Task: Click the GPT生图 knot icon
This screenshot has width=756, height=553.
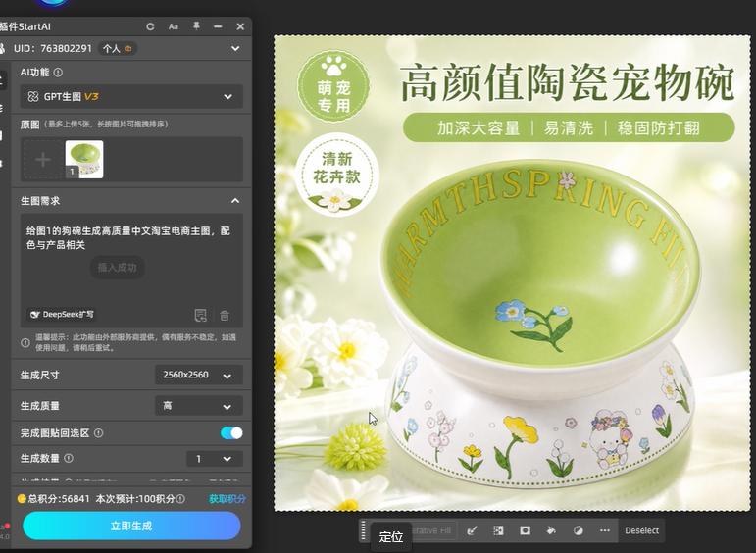Action: [x=32, y=96]
